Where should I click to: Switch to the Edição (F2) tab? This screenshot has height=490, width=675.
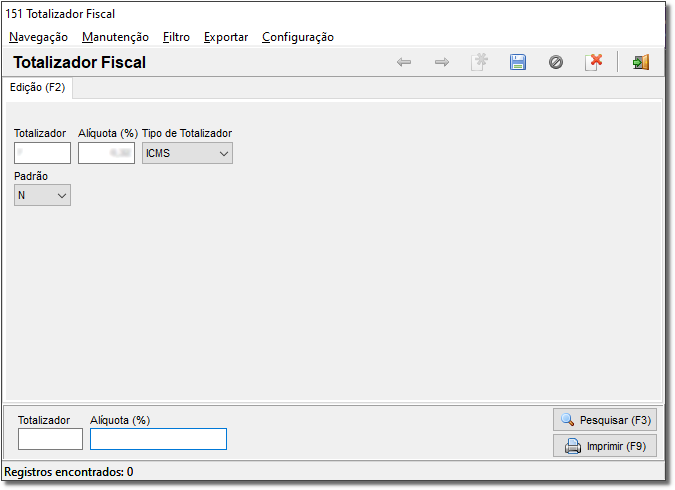[37, 87]
